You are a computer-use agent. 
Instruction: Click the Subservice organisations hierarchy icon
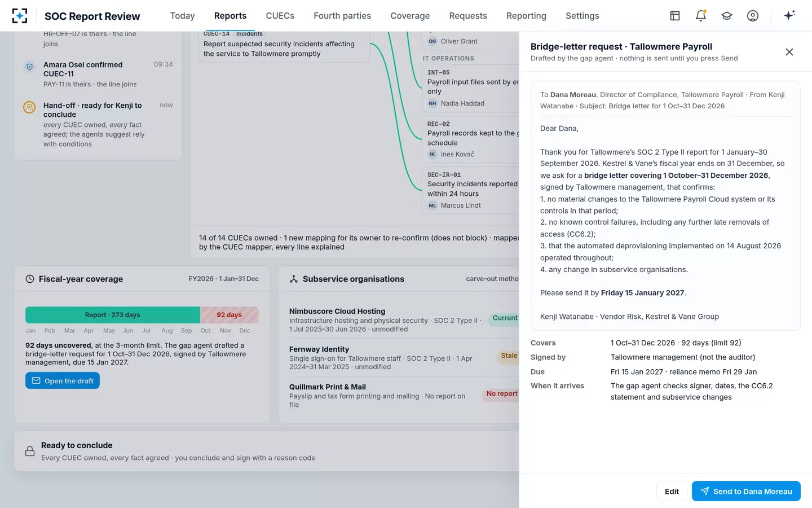coord(294,279)
